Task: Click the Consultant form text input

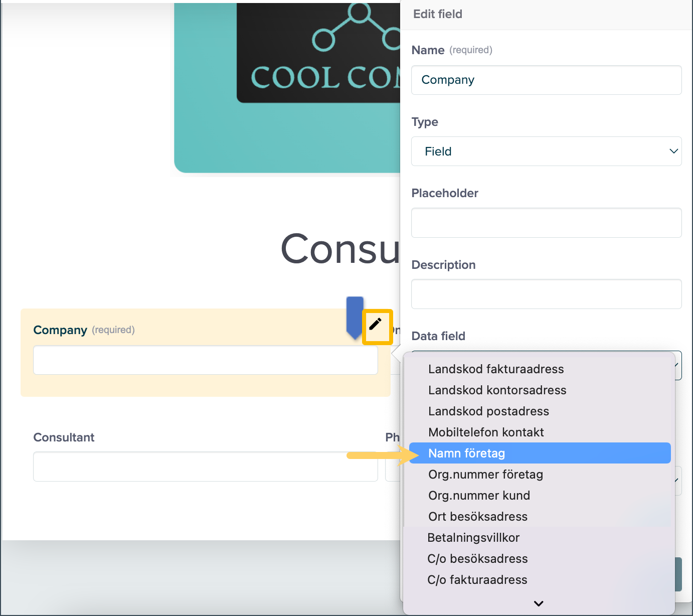Action: [206, 467]
